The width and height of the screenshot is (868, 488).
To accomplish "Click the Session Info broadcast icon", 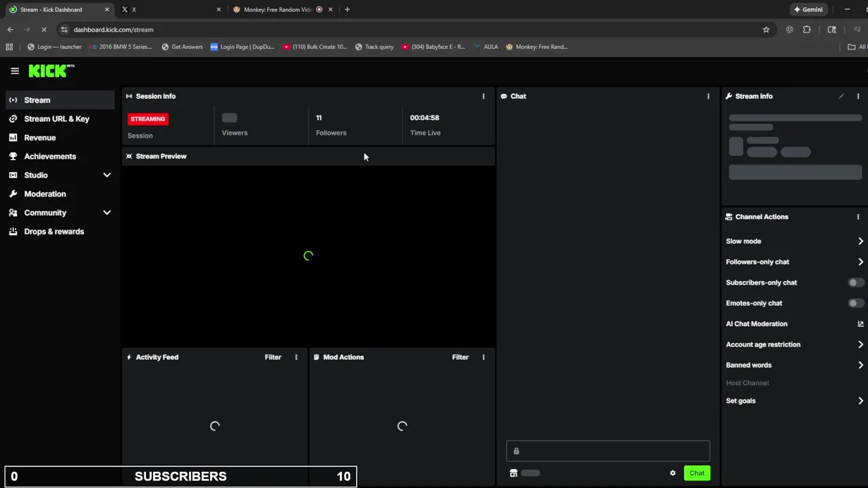I will pos(129,96).
